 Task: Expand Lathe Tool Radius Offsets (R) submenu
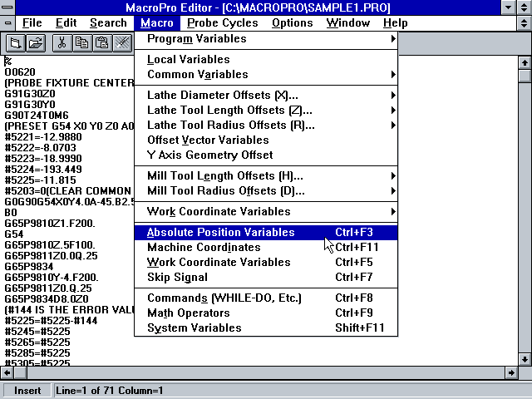click(x=266, y=125)
